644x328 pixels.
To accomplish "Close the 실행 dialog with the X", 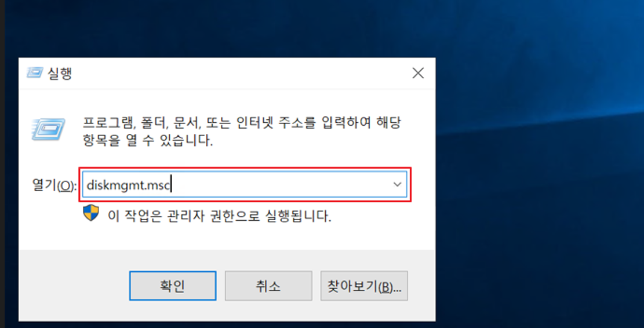I will [x=418, y=74].
